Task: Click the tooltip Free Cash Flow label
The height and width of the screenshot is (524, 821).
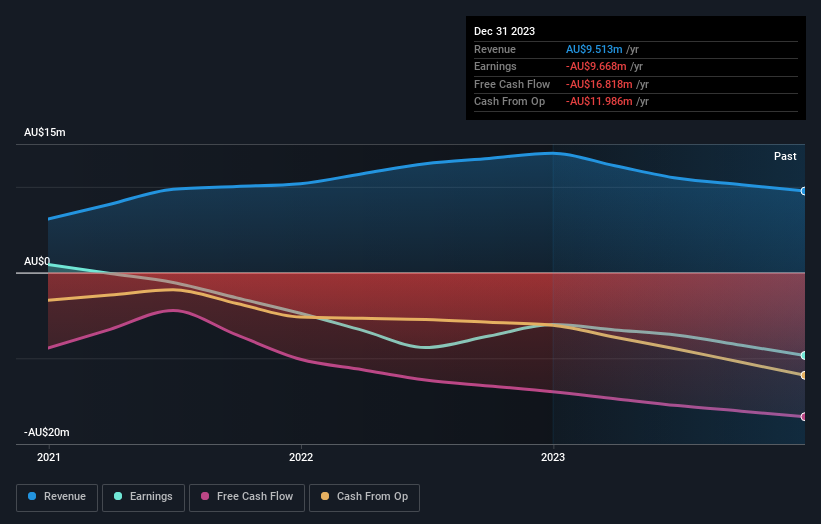Action: point(512,84)
